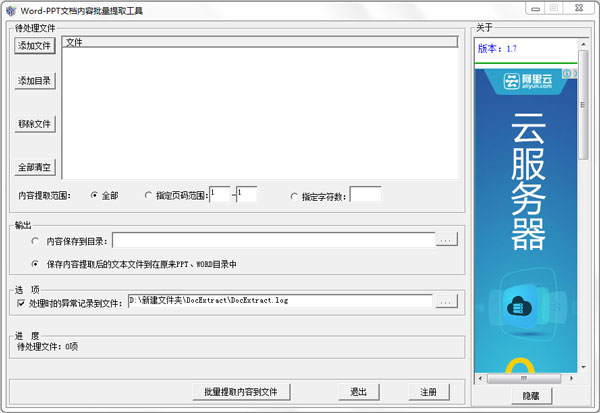Select the 全部 extraction range radio
Viewport: 600px width, 413px height.
[94, 195]
